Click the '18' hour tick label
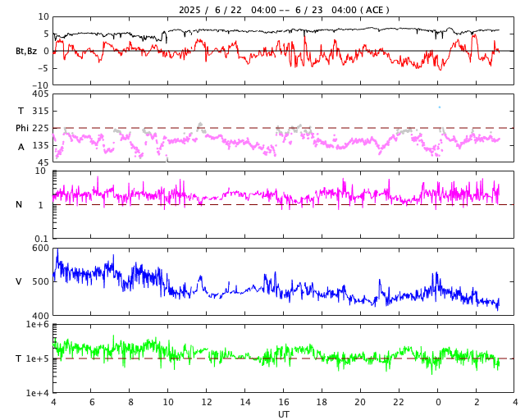 (x=322, y=402)
